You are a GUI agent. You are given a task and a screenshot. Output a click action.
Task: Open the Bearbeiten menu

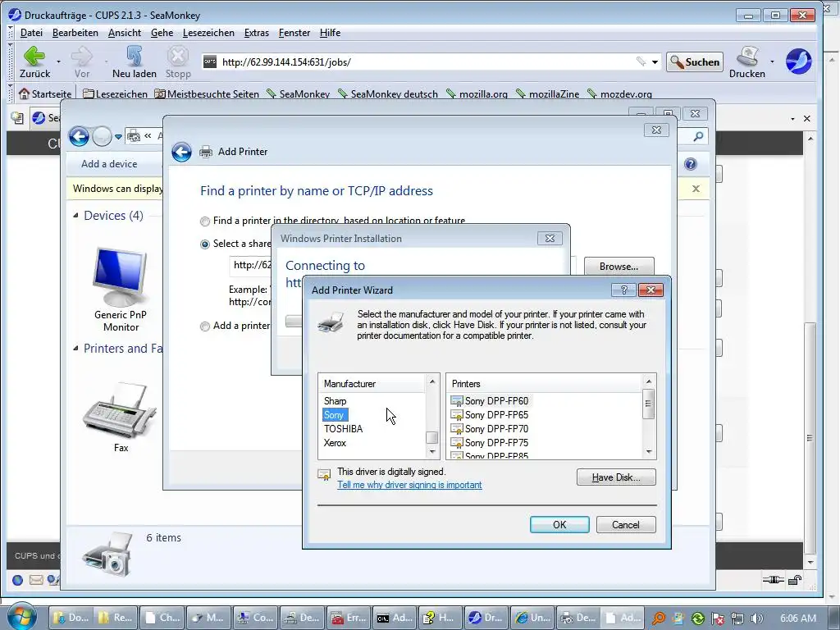pyautogui.click(x=75, y=33)
